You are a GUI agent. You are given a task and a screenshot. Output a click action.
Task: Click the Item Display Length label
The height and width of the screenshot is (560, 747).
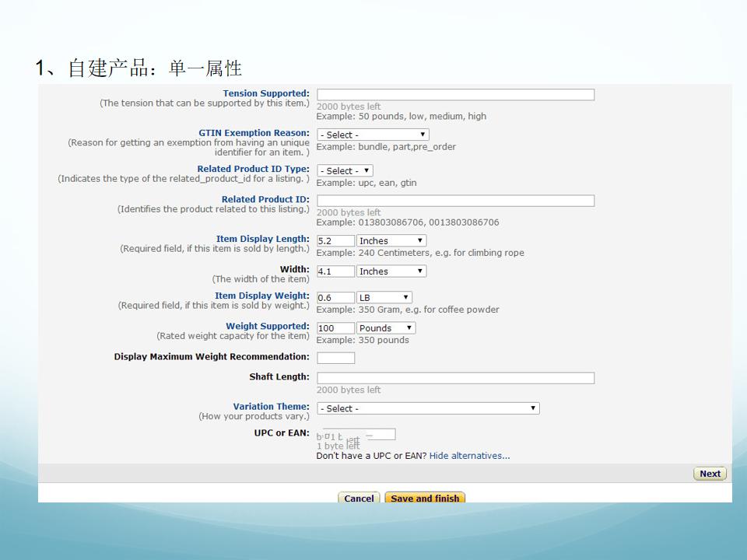pos(262,239)
